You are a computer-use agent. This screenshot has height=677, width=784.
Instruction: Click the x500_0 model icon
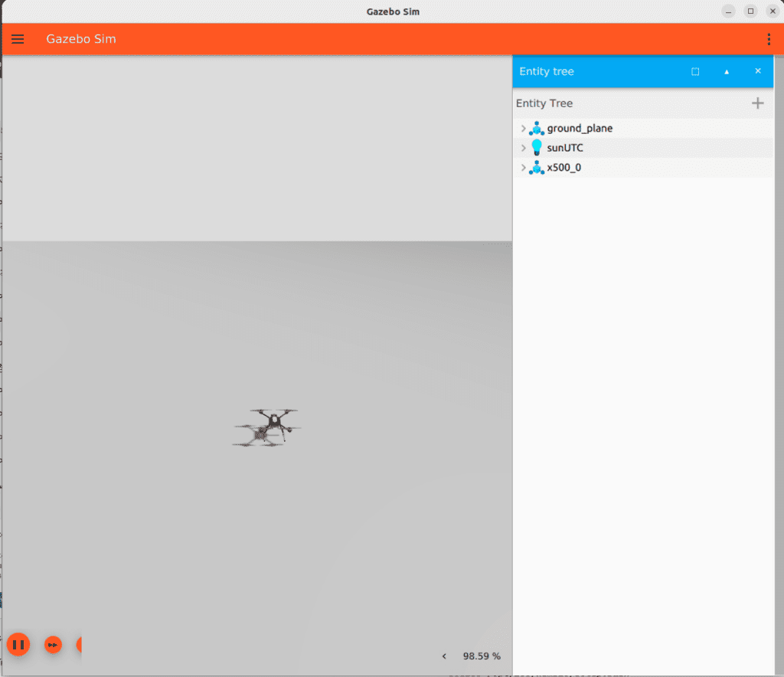pyautogui.click(x=536, y=168)
